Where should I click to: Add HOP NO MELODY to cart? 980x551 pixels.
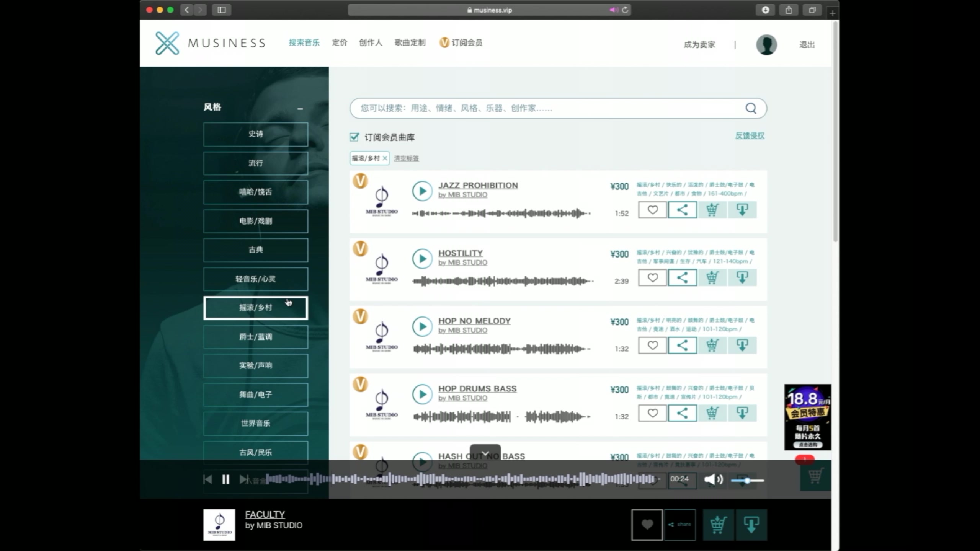[x=712, y=345]
